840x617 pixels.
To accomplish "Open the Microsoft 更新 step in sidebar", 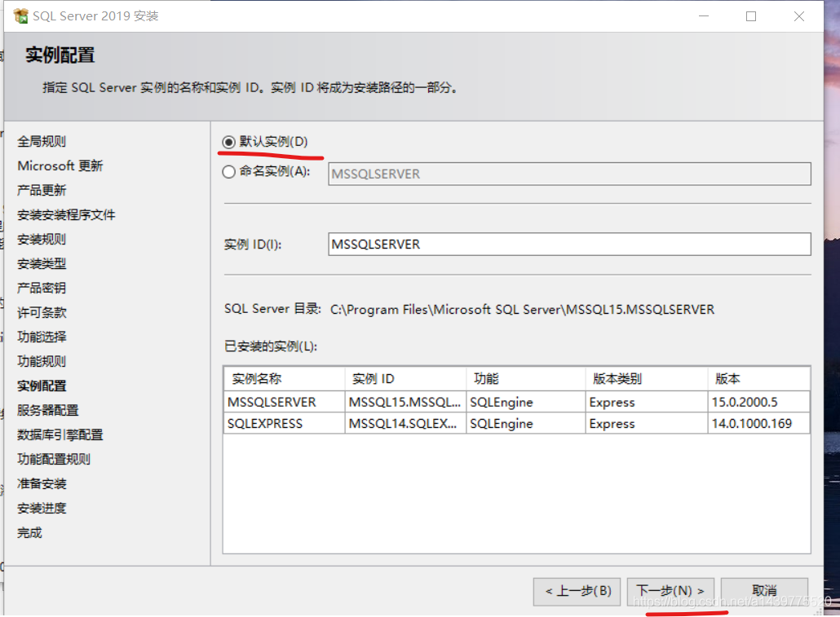I will [x=60, y=166].
